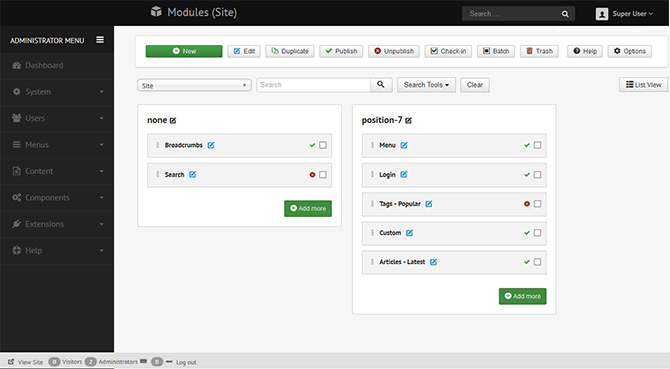Expand the Users sidebar menu

(57, 118)
